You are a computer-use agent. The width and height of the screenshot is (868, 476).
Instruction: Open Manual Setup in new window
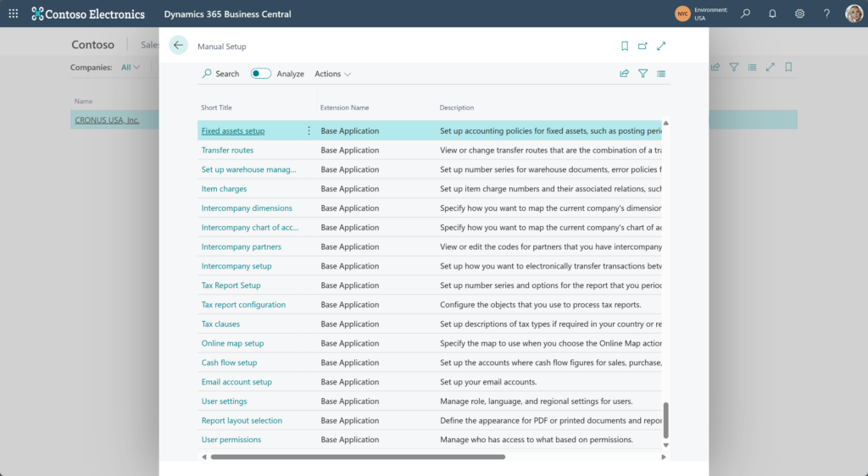click(643, 46)
